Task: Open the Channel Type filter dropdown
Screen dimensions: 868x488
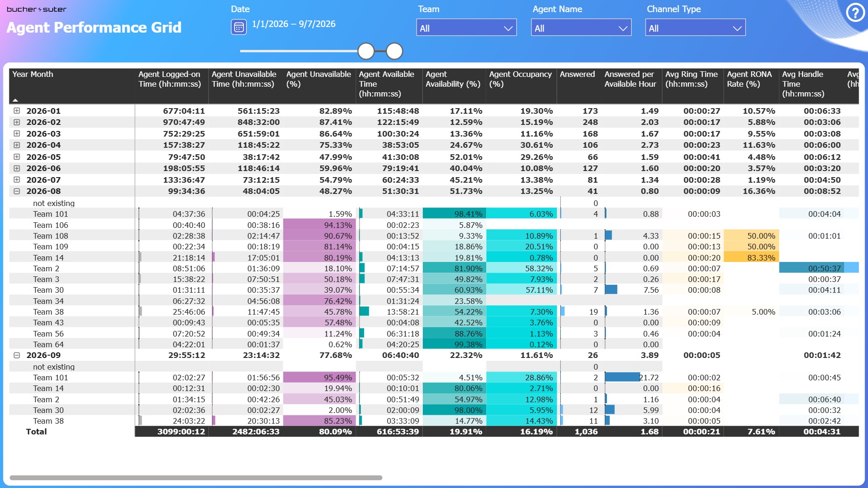Action: coord(695,28)
